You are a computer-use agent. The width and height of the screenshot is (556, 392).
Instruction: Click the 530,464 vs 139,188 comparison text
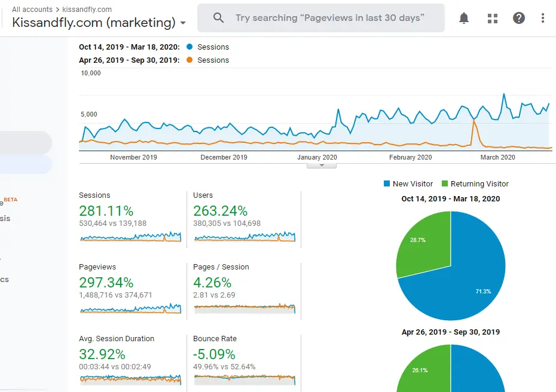pos(112,223)
